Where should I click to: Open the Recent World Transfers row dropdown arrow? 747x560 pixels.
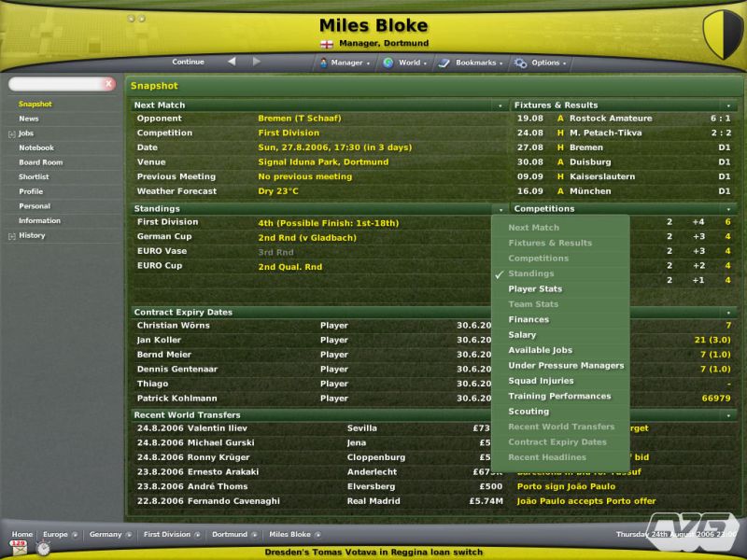pos(728,415)
